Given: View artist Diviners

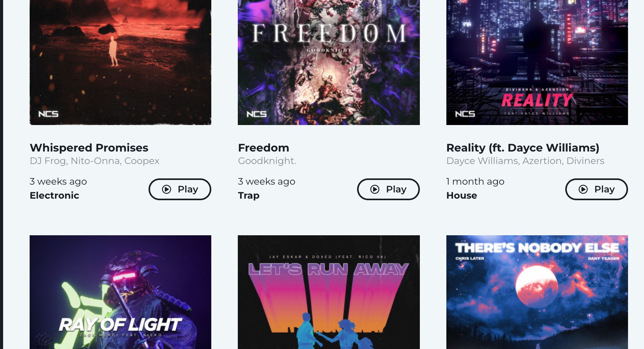Looking at the screenshot, I should coord(585,161).
